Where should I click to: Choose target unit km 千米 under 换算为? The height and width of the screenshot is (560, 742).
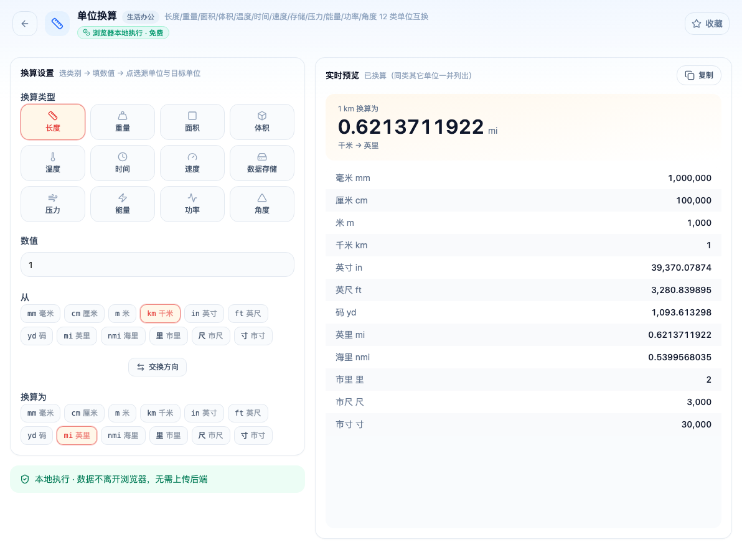click(x=160, y=413)
